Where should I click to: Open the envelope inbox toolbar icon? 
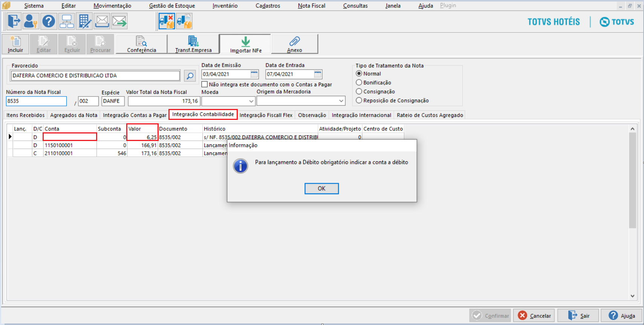coord(102,21)
